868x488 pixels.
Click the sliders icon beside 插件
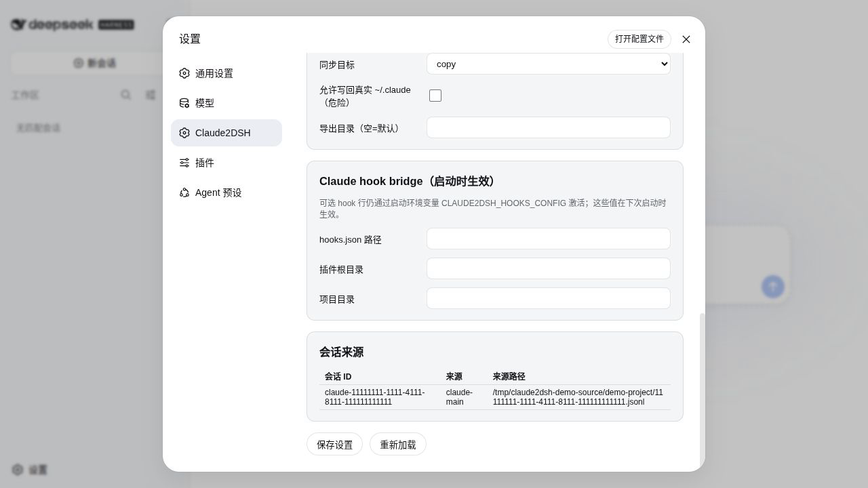point(184,163)
